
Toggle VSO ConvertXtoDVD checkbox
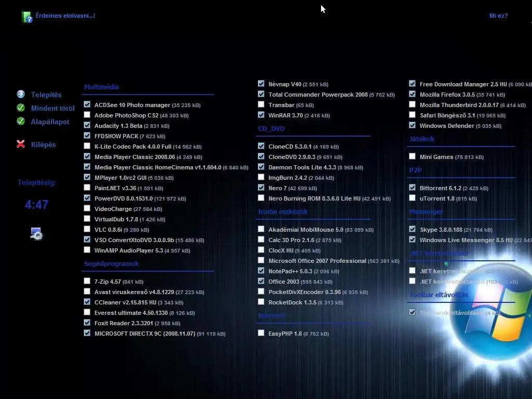[87, 240]
